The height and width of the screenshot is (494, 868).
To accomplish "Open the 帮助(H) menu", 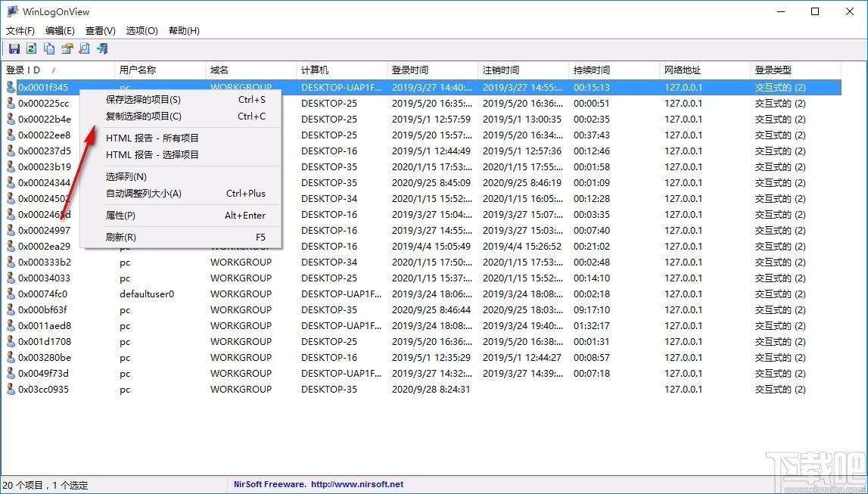I will [184, 31].
